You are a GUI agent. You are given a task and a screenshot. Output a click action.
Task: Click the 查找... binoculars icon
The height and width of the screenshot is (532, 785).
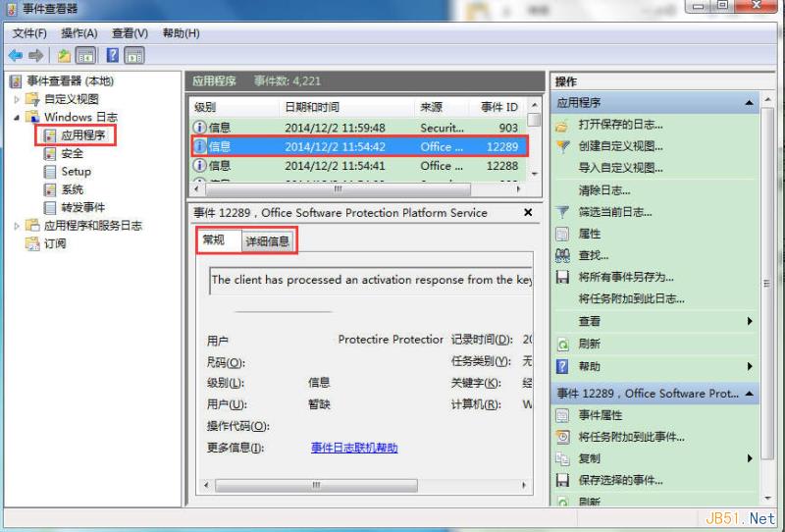[562, 255]
